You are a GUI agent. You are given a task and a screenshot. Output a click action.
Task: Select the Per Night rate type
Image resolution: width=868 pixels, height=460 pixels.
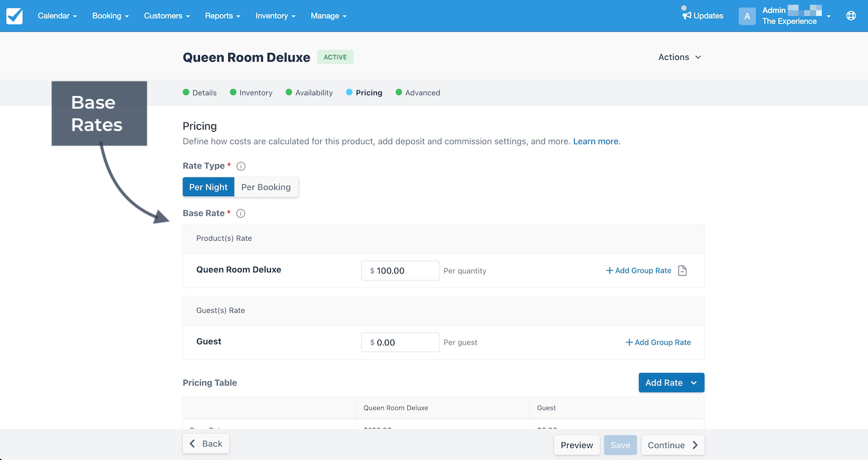pos(208,187)
